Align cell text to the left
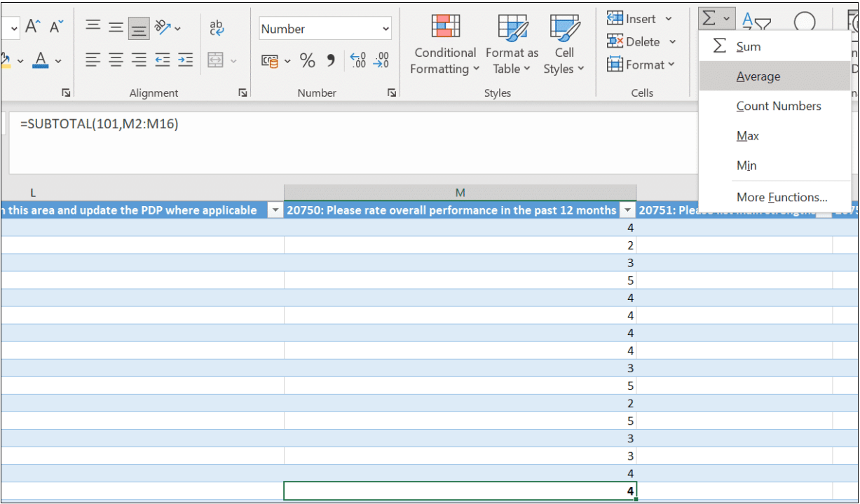Viewport: 860px width, 504px height. (93, 60)
